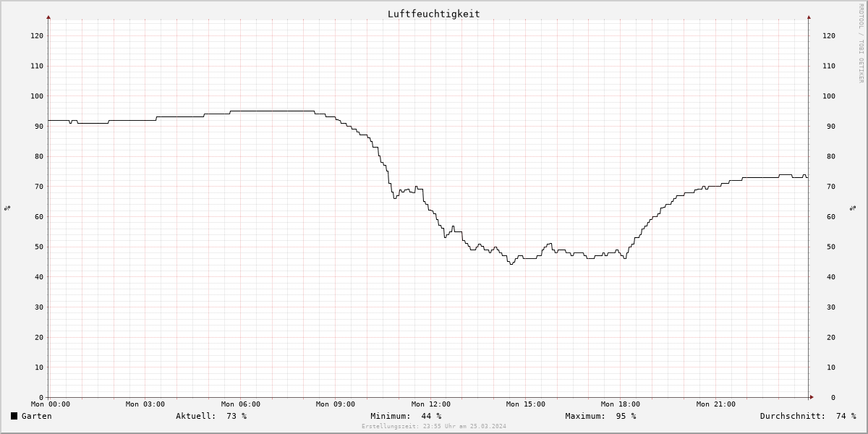Click the '120' label on the left axis
Image resolution: width=868 pixels, height=434 pixels.
(37, 35)
